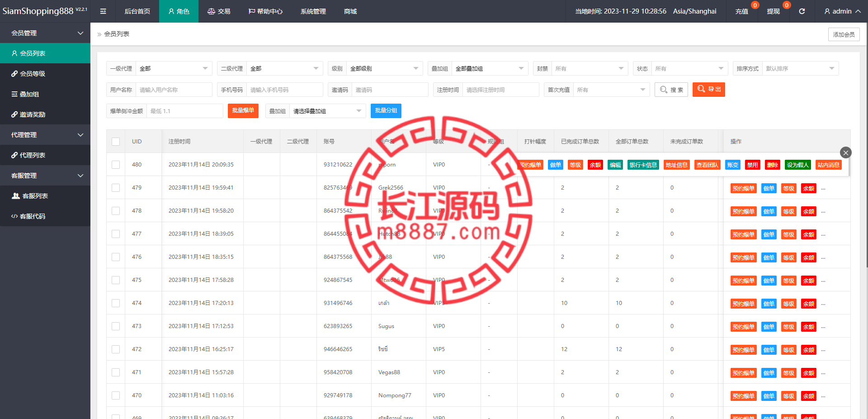Open 会员等级 in the sidebar
Screen dimensions: 868x419
45,74
